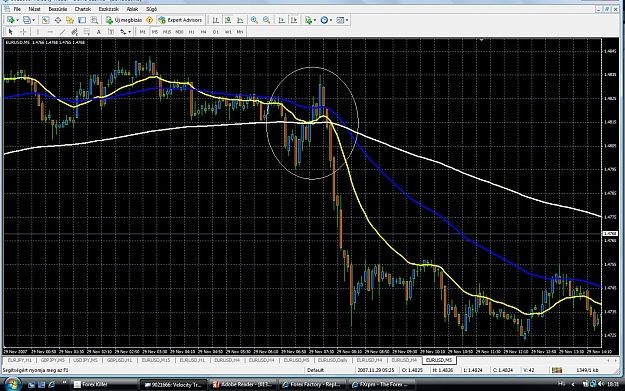
Task: Select the Text tool labeled A
Action: click(99, 32)
